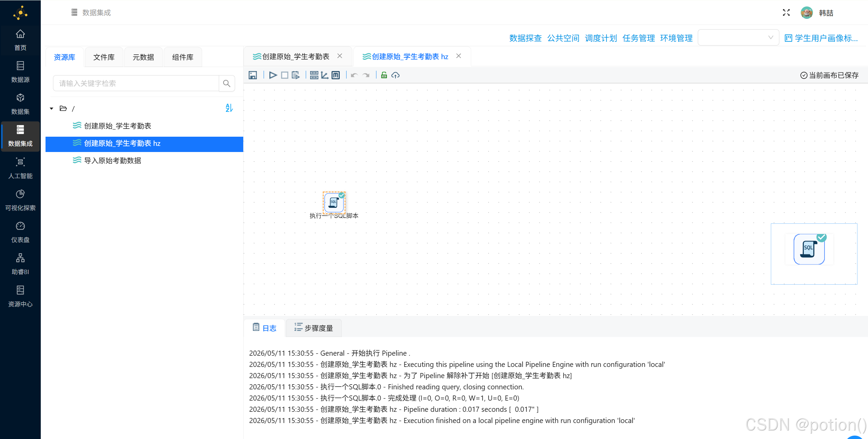868x439 pixels.
Task: Run the pipeline with the play icon
Action: click(x=273, y=75)
